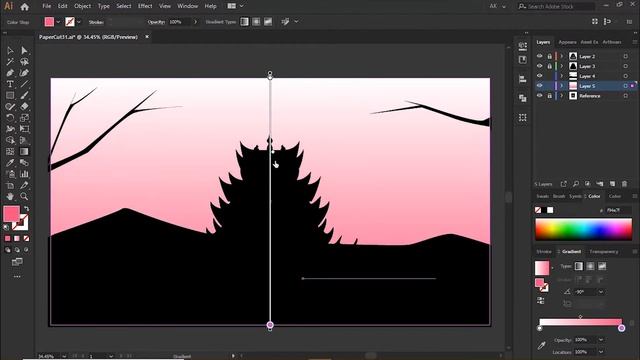Image resolution: width=640 pixels, height=360 pixels.
Task: Select the Hand tool
Action: (10, 196)
